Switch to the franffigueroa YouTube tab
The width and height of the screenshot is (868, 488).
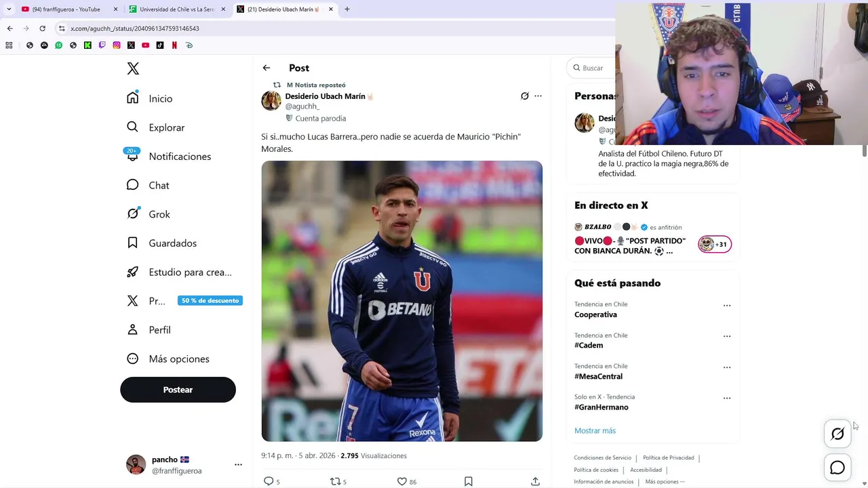[66, 9]
